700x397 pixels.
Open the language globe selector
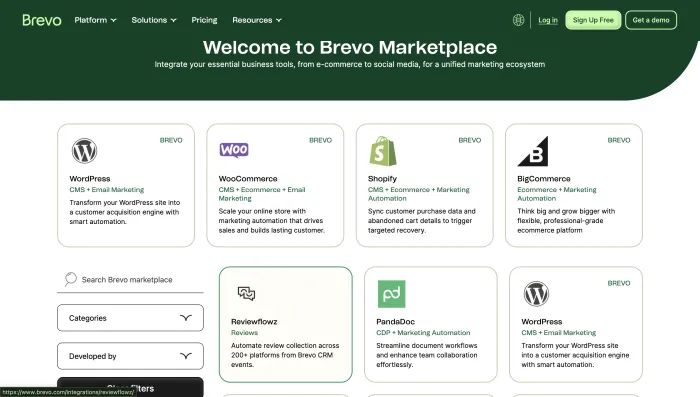pos(518,20)
